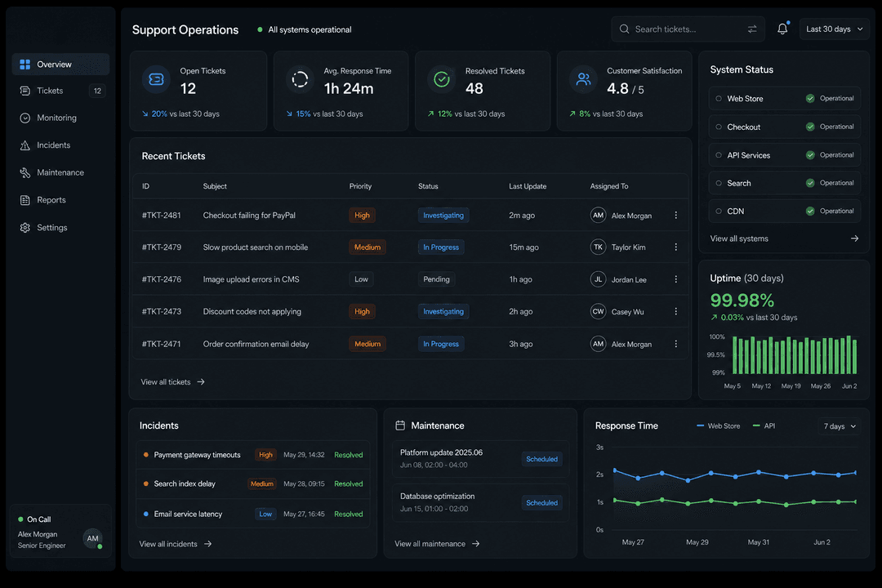The height and width of the screenshot is (588, 882).
Task: Expand the Last 30 days dropdown
Action: click(x=834, y=29)
